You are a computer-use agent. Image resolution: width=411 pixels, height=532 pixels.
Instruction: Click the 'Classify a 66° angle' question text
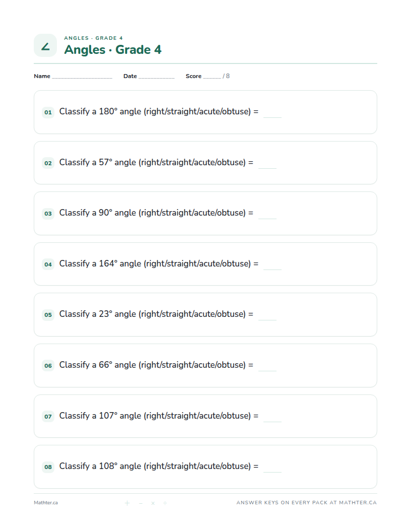tap(156, 365)
